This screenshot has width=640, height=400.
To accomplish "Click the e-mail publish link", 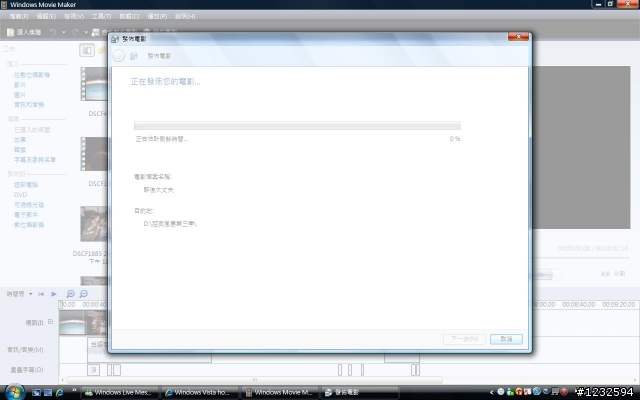I will 26,215.
